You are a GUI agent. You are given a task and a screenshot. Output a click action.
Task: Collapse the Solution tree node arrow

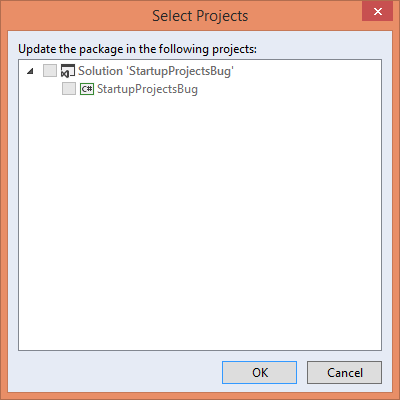(x=30, y=71)
